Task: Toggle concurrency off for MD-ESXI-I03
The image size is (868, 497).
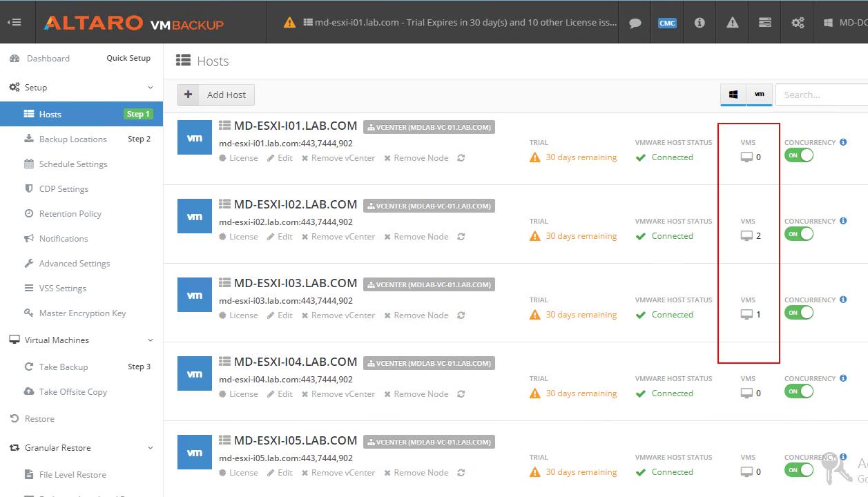Action: pyautogui.click(x=799, y=313)
